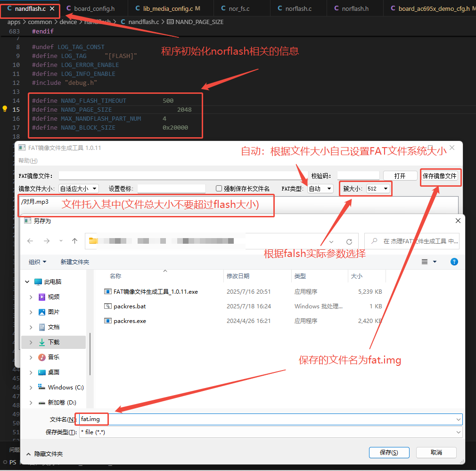Click the 新建文件夹 button
Viewport: 476px width, 471px height.
pyautogui.click(x=74, y=262)
